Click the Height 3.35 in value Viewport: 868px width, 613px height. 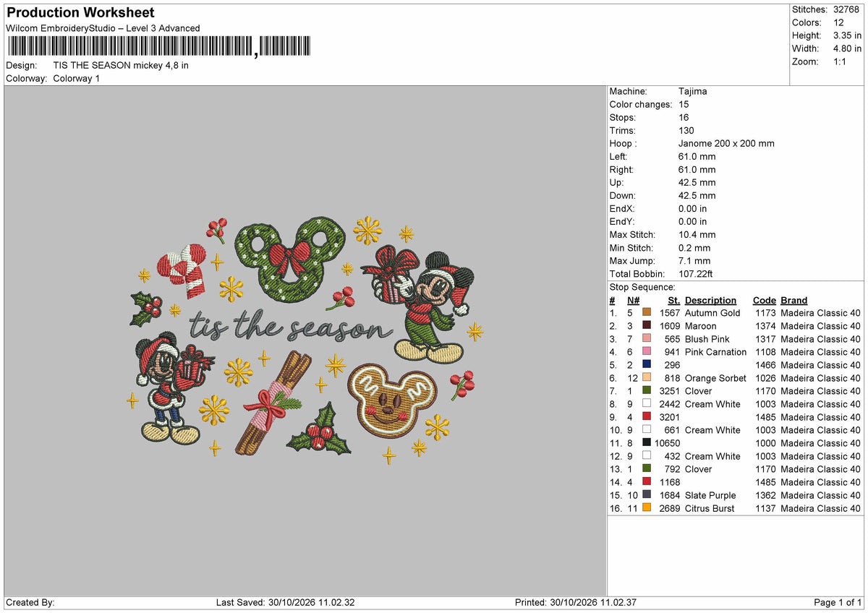[x=846, y=35]
